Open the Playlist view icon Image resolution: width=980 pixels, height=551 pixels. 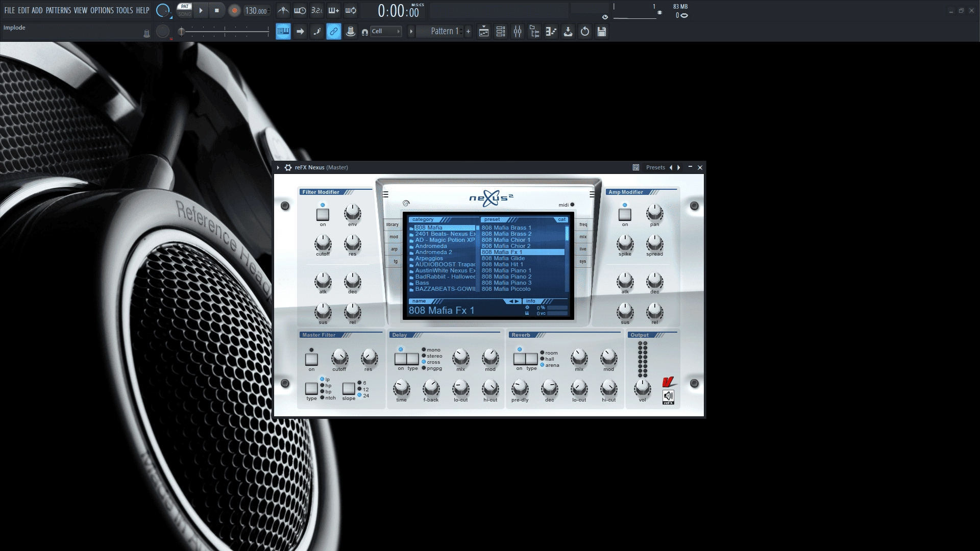484,32
